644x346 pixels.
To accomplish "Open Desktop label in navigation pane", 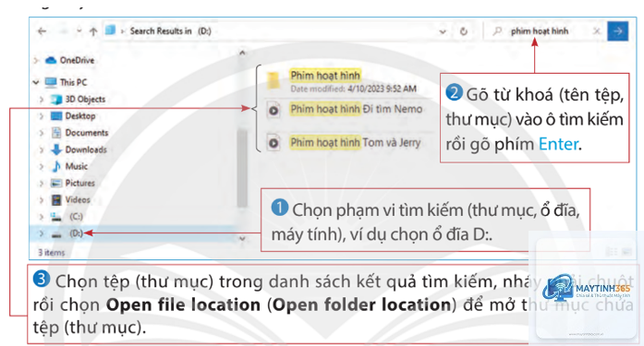I will click(x=80, y=116).
